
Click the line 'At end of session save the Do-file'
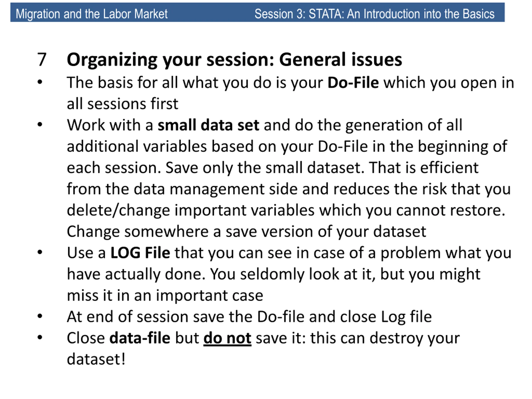[x=249, y=317]
